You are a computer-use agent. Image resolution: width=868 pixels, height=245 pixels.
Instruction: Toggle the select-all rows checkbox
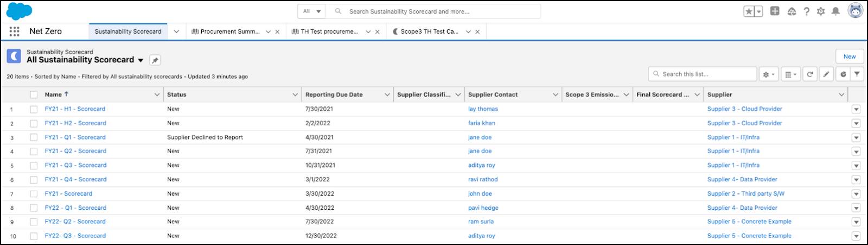[34, 95]
